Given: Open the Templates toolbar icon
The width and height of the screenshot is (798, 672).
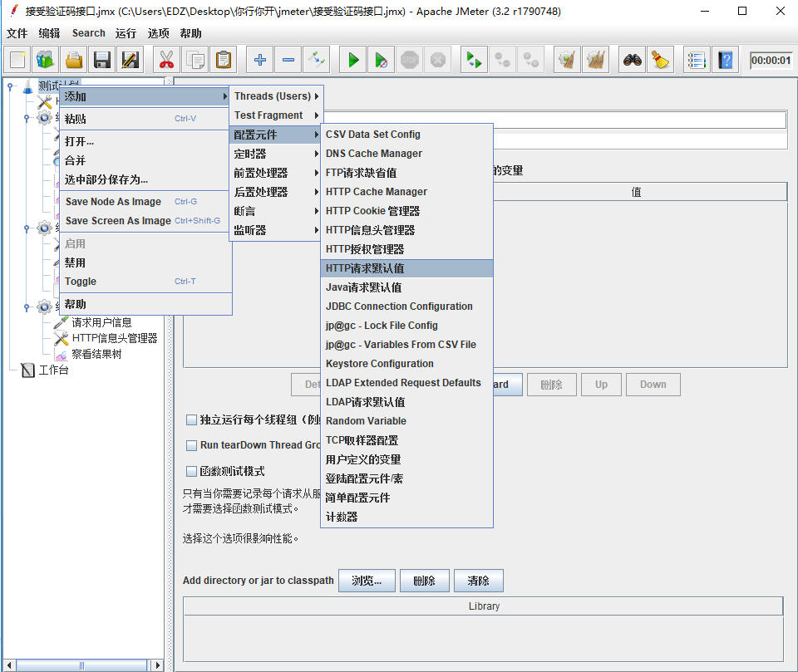Looking at the screenshot, I should tap(45, 60).
